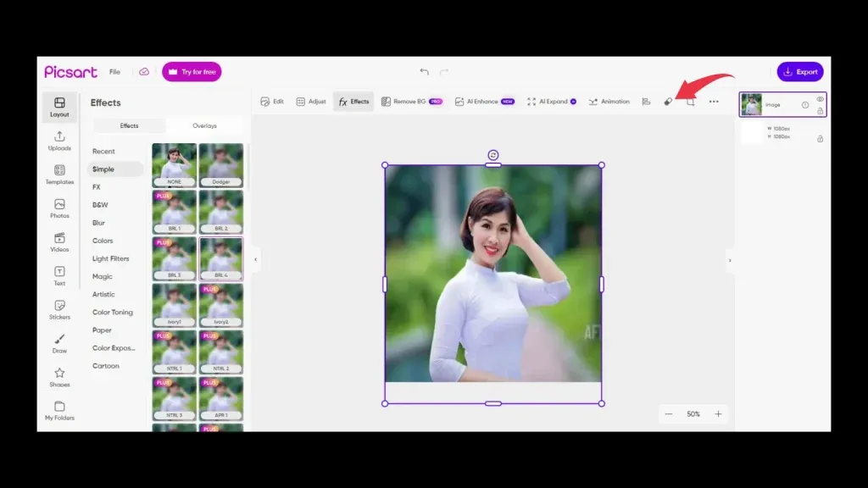Select the Light Filters category

(111, 258)
